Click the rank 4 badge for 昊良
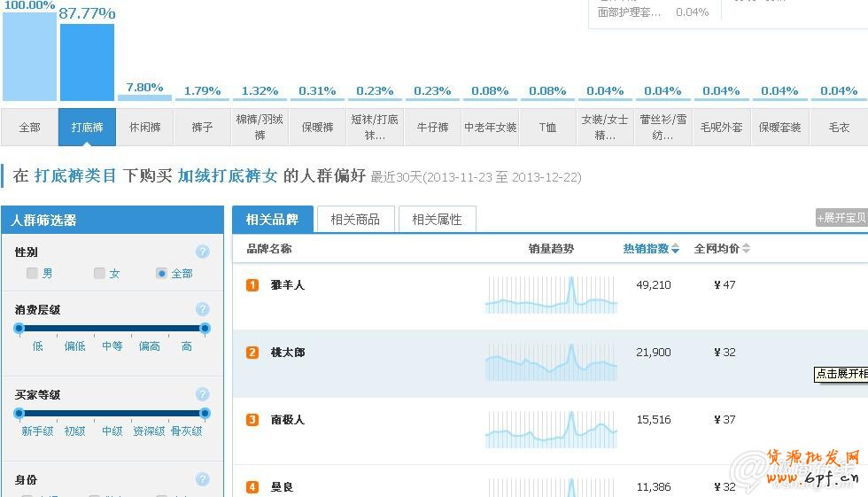Viewport: 868px width, 497px height. pos(252,487)
